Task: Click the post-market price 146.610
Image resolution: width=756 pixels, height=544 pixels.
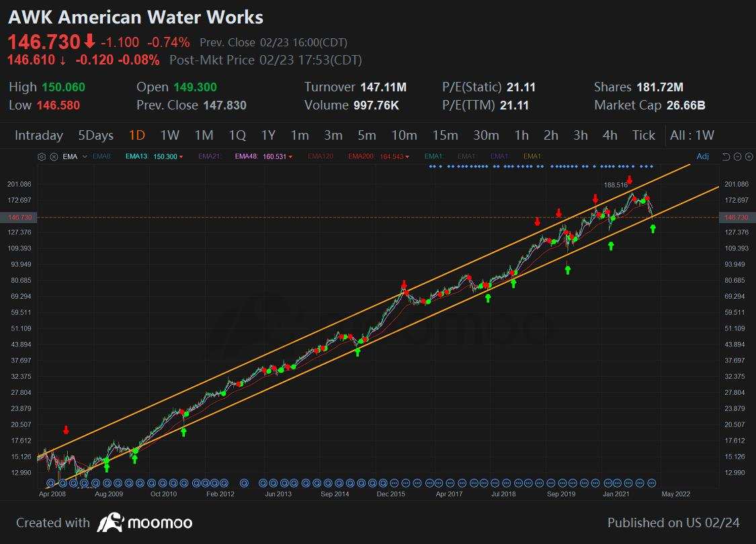Action: pyautogui.click(x=31, y=60)
